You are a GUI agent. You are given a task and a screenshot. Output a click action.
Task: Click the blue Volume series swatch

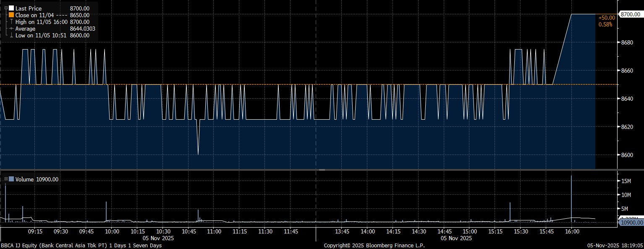point(11,179)
